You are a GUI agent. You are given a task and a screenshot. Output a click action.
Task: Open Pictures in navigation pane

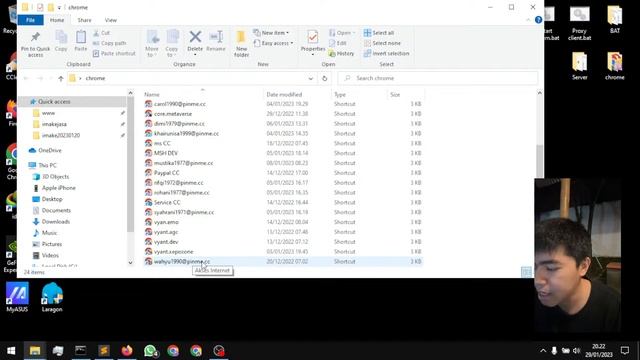click(52, 244)
